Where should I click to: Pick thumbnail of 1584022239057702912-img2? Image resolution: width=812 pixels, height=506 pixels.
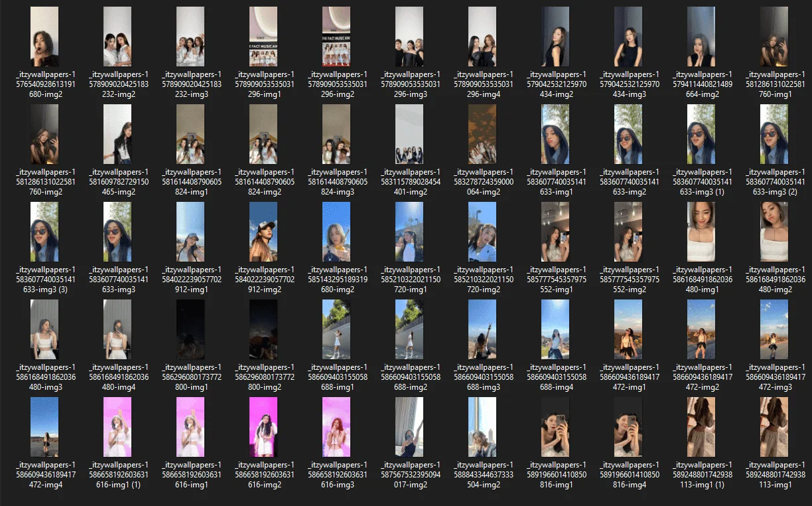(263, 232)
